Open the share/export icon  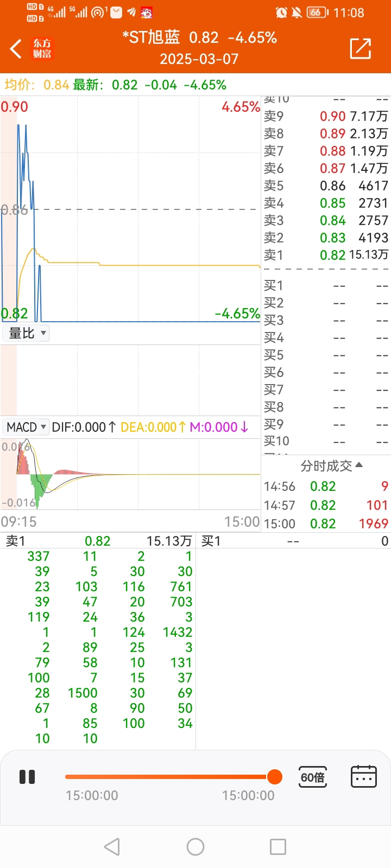coord(361,48)
